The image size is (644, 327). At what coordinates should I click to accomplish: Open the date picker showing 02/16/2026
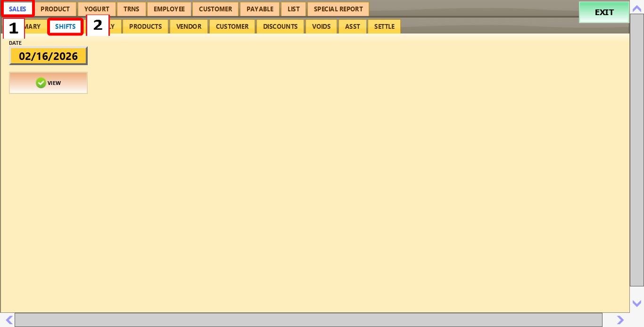[48, 56]
